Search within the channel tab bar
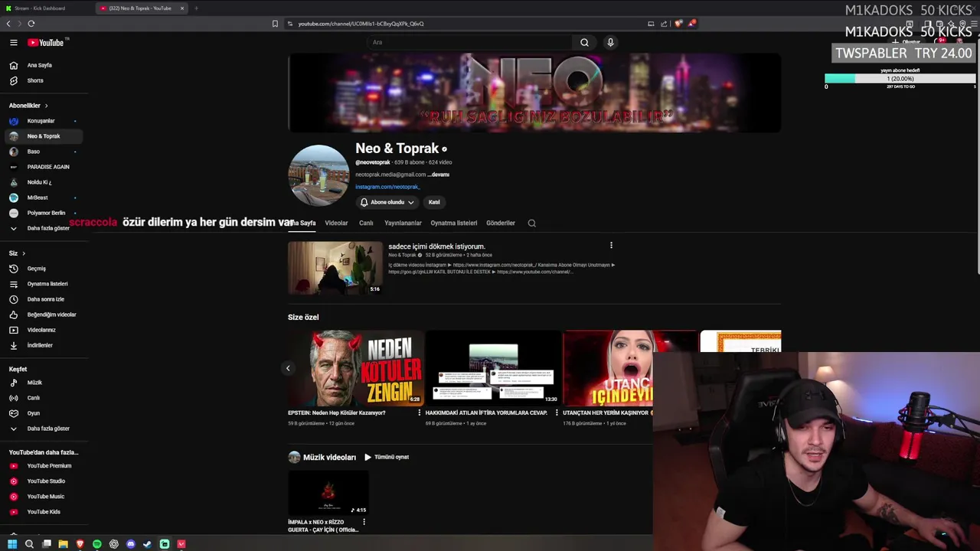This screenshot has width=980, height=551. 531,223
